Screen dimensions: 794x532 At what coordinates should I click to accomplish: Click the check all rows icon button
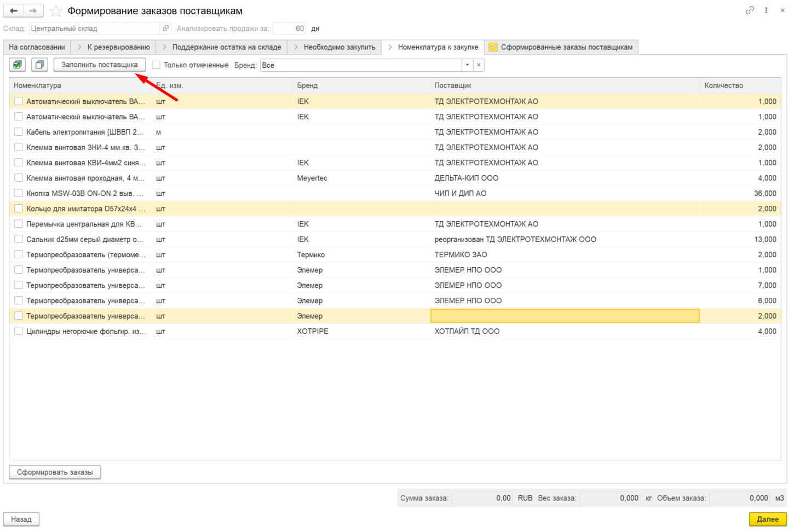coord(18,65)
